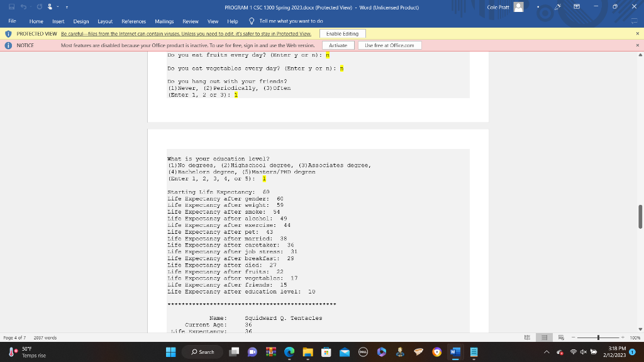644x362 pixels.
Task: Click the vertical scrollbar thumb
Action: pos(640,216)
